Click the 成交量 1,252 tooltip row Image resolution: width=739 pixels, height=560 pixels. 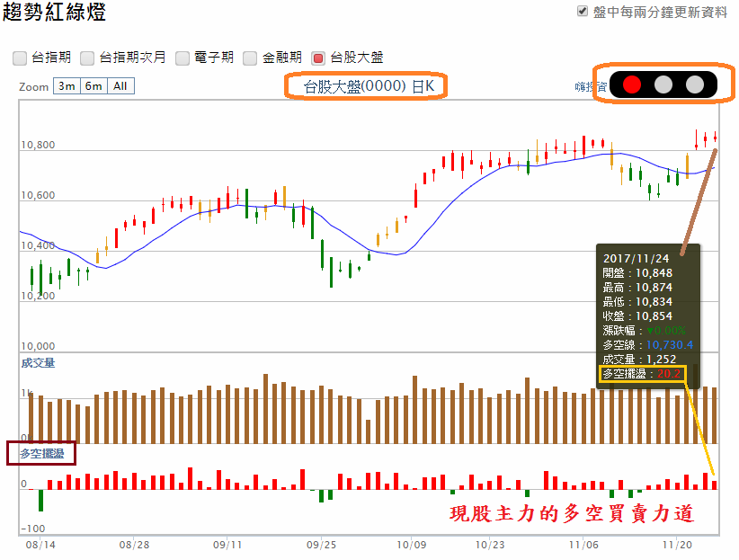[639, 360]
